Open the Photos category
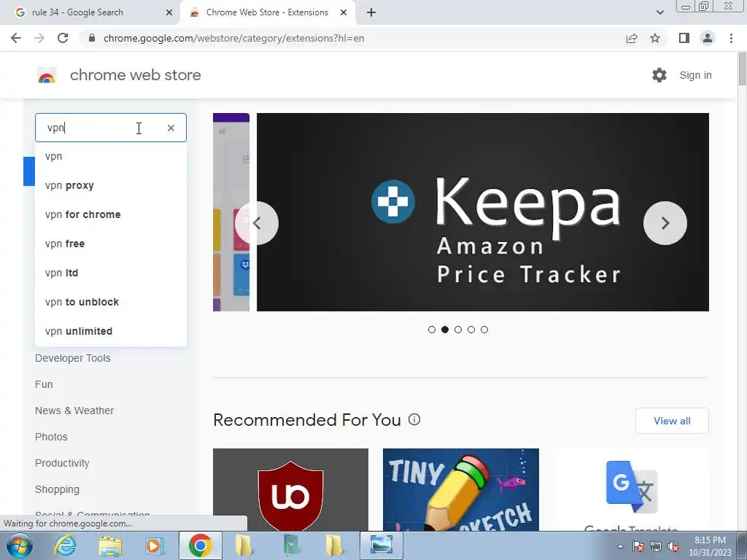The height and width of the screenshot is (560, 747). click(x=51, y=437)
